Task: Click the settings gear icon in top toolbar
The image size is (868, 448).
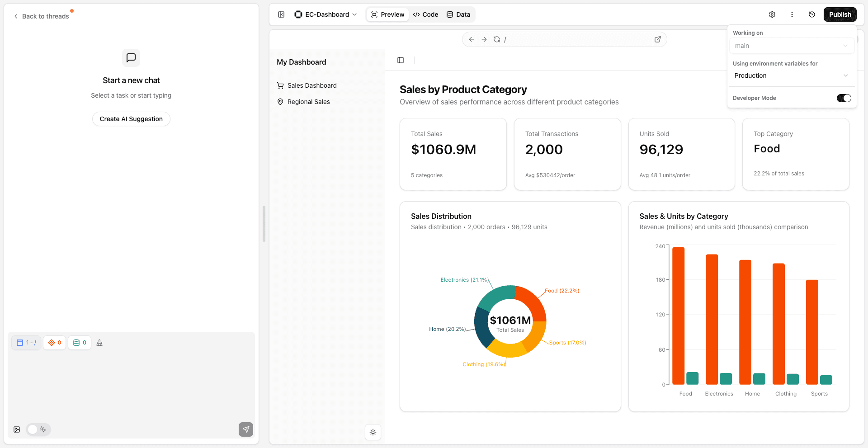Action: tap(772, 14)
